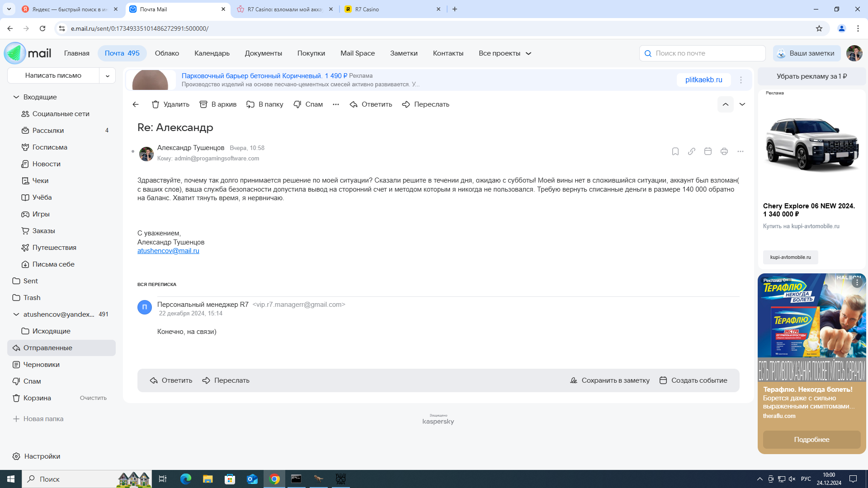This screenshot has height=488, width=868.
Task: Click Ответить in the top toolbar
Action: click(x=371, y=104)
